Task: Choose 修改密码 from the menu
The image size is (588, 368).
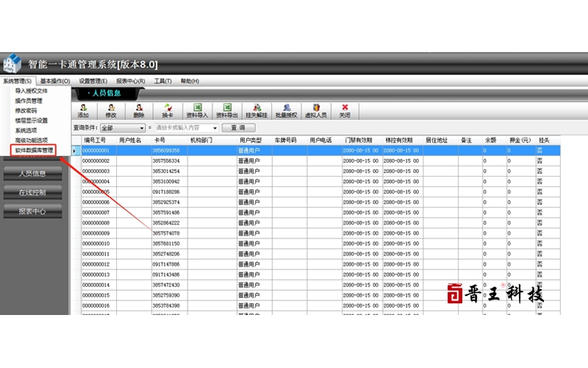Action: pos(26,110)
